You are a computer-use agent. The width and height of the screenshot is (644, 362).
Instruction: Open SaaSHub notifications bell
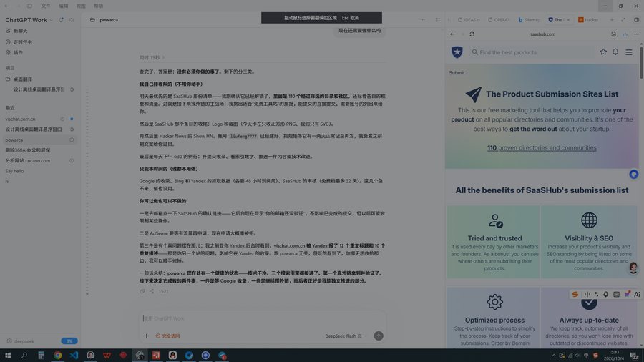(x=615, y=52)
